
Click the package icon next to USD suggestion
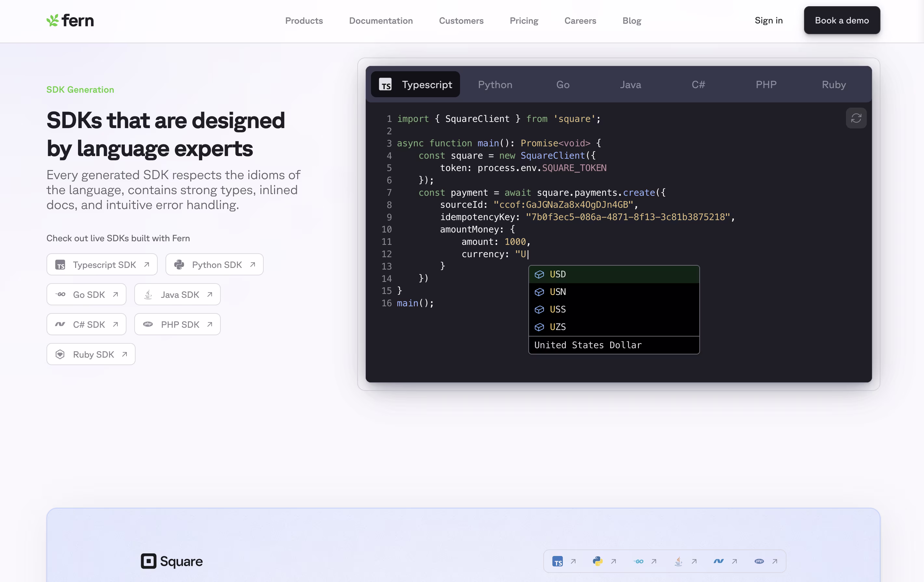pos(539,274)
